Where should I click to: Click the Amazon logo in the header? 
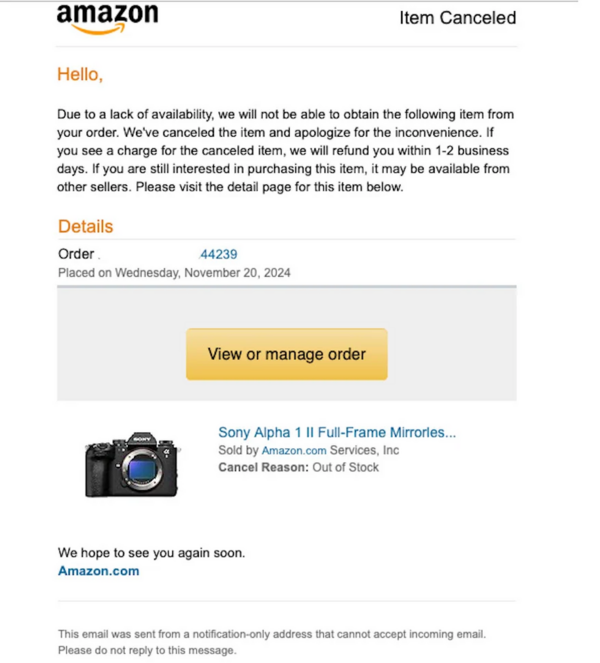pos(107,19)
